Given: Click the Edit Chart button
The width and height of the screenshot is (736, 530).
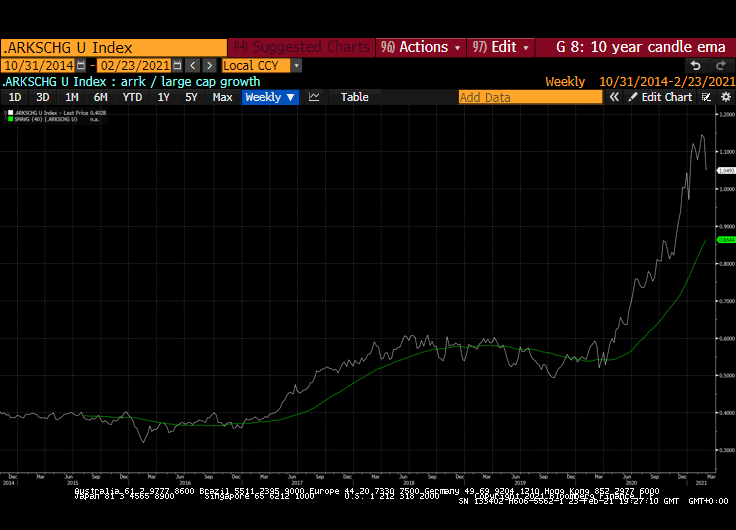Looking at the screenshot, I should click(660, 97).
